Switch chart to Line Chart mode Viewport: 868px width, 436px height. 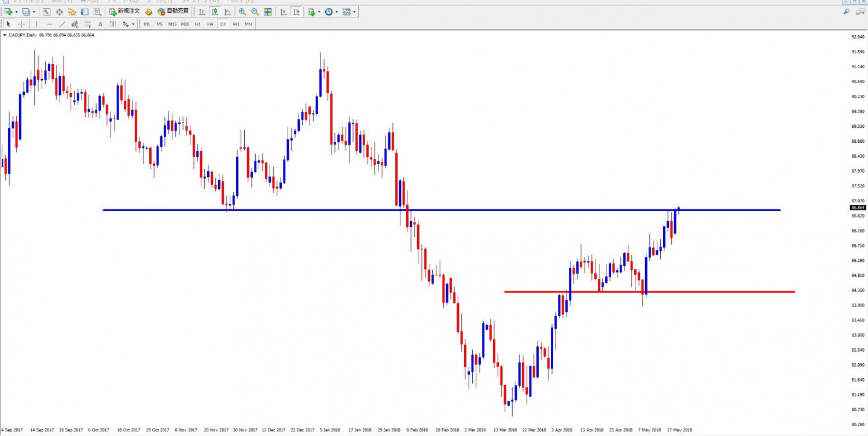click(x=227, y=12)
